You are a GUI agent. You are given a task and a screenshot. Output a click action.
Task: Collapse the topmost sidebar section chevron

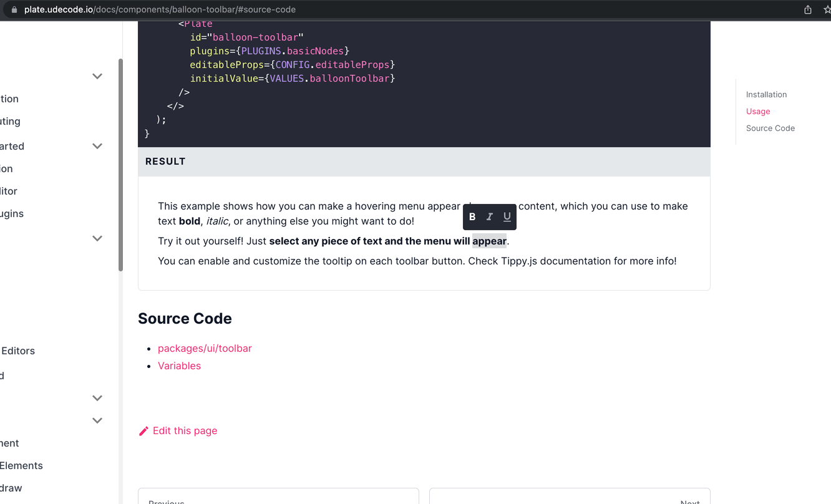point(97,75)
